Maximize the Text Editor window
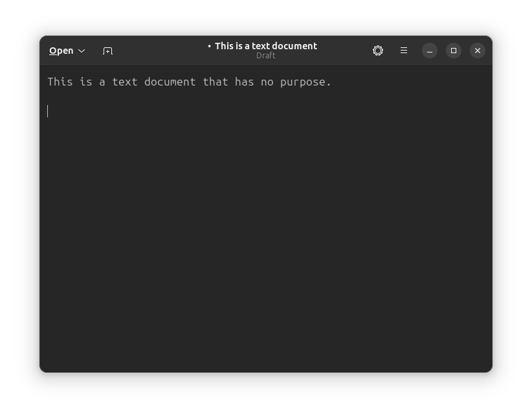This screenshot has height=416, width=532. point(453,51)
